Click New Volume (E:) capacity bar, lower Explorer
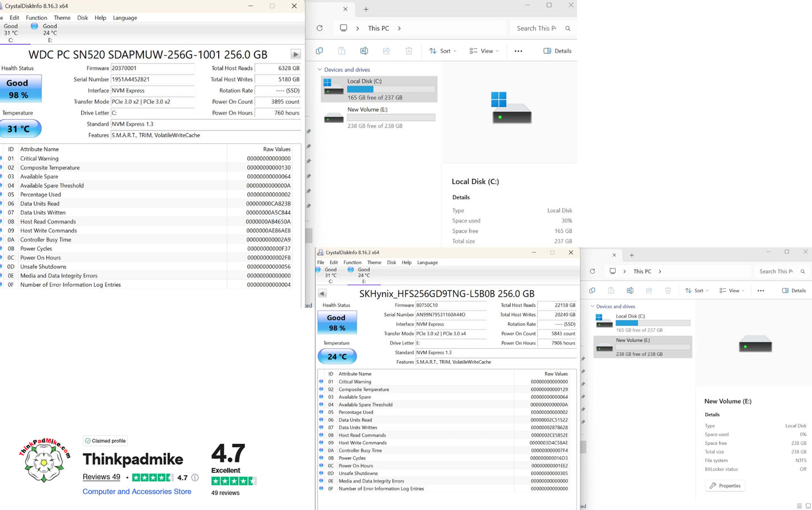Viewport: 812px width, 510px height. tap(653, 347)
